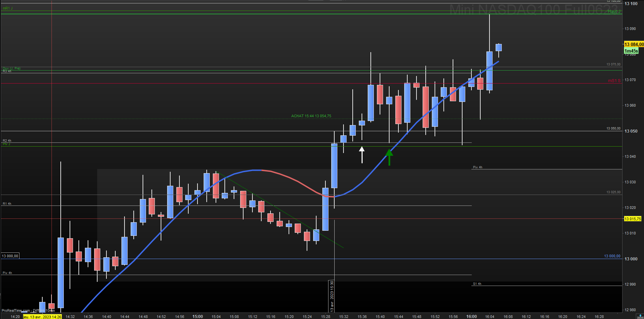Click the 13 100 value on the price axis
This screenshot has width=644, height=319.
(631, 4)
